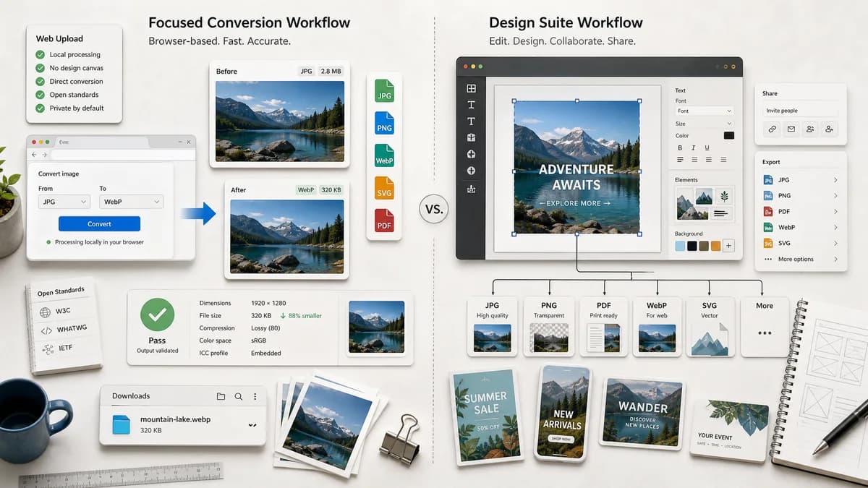Image resolution: width=868 pixels, height=488 pixels.
Task: Open the Downloads three-dot menu
Action: pyautogui.click(x=255, y=396)
